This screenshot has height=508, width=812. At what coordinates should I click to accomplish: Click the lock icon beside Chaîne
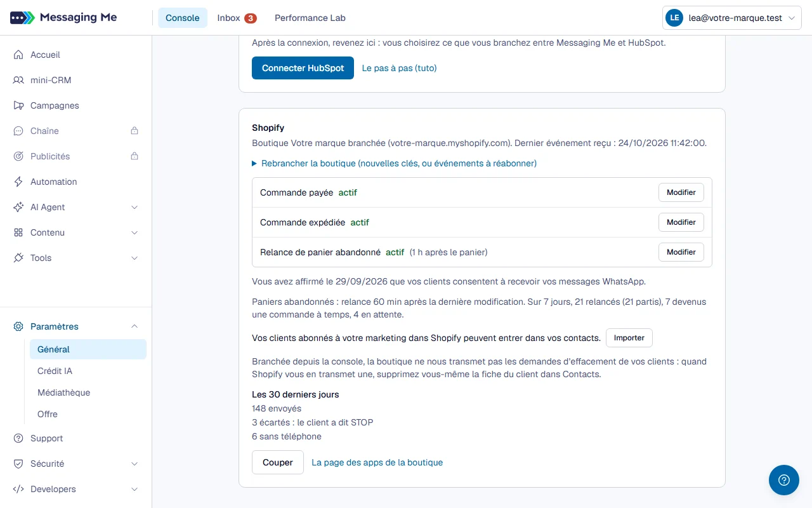click(x=134, y=131)
